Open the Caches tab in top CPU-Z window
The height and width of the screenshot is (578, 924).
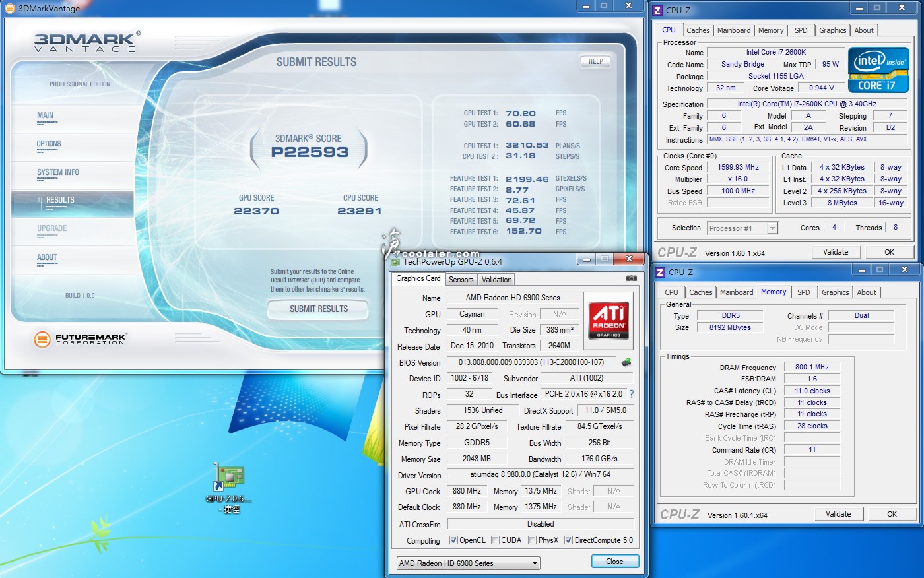pyautogui.click(x=698, y=30)
